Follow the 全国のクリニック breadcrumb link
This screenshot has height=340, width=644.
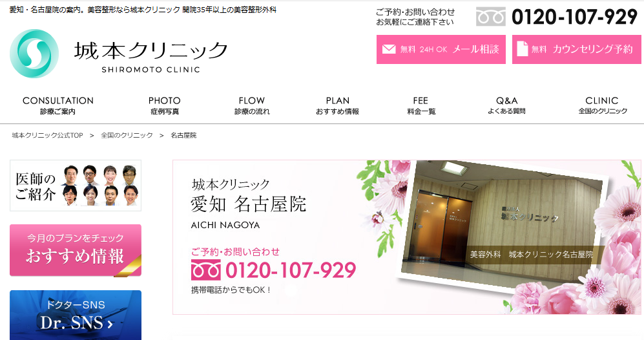coord(127,135)
